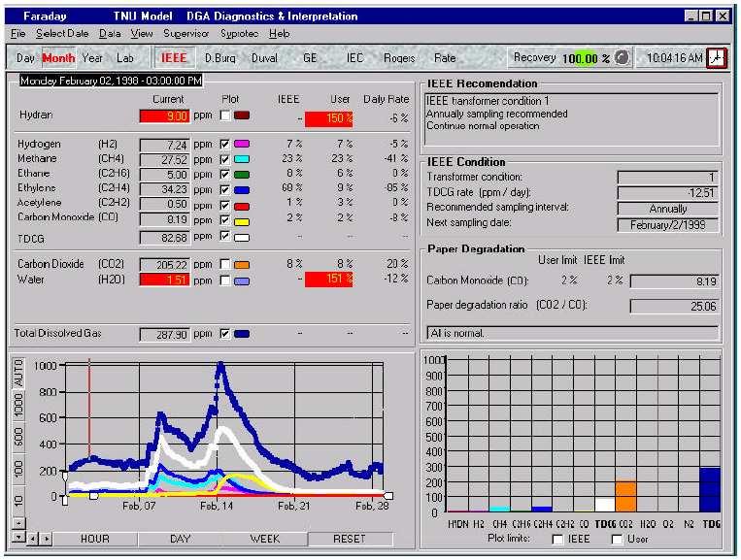Toggle the Ethane plot checkbox
Image resolution: width=741 pixels, height=560 pixels.
coord(225,175)
